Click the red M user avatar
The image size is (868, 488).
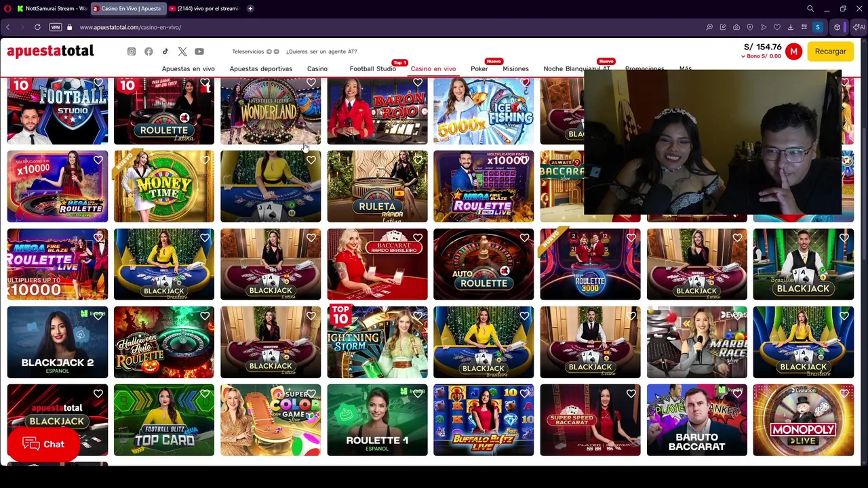point(793,52)
